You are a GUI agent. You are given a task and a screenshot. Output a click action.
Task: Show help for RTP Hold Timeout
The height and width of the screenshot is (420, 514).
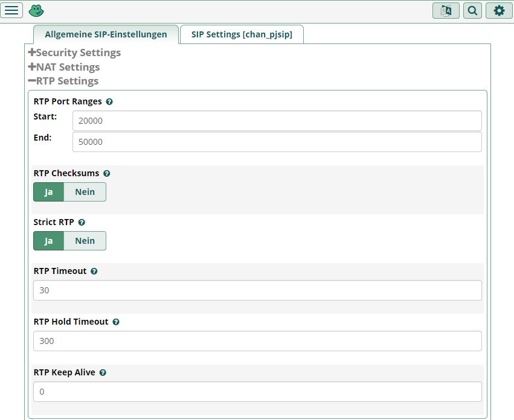tap(116, 322)
